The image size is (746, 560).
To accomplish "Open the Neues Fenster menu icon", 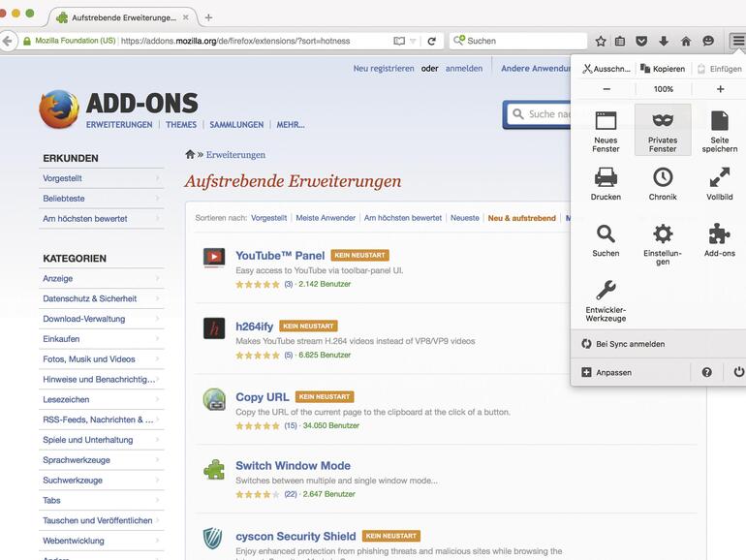I will click(x=606, y=121).
